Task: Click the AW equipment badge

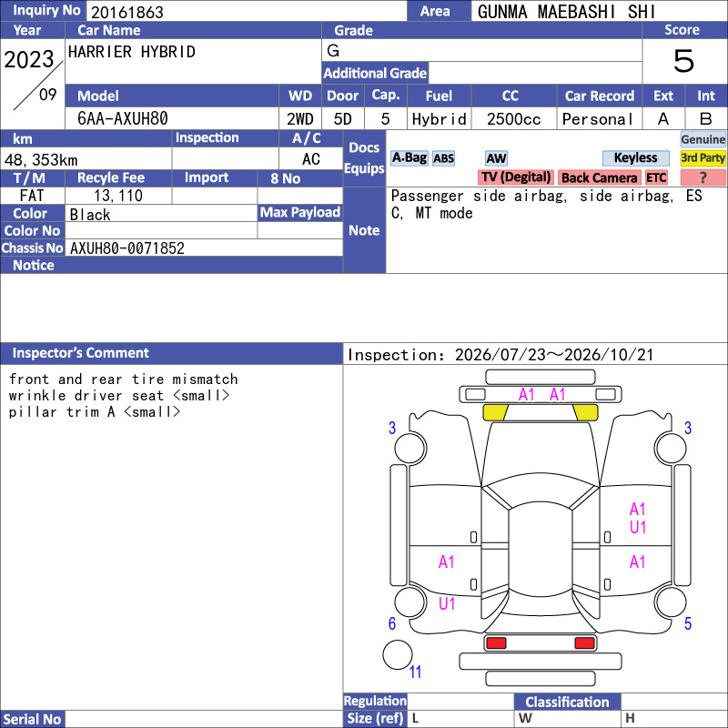Action: click(496, 158)
